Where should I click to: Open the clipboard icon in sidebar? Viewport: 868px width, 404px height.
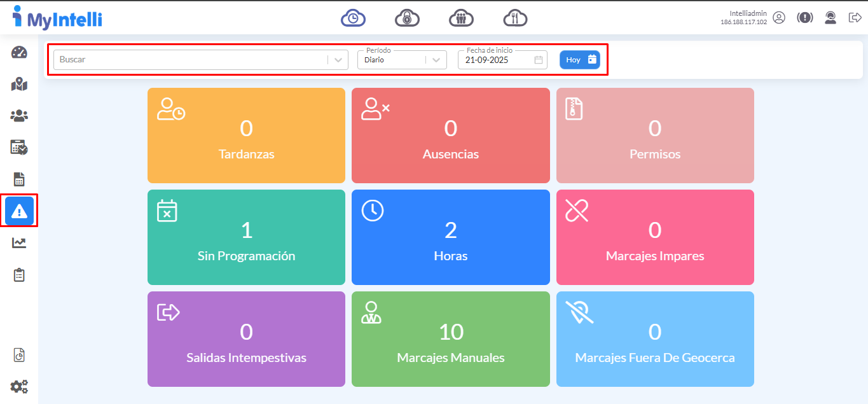[x=19, y=275]
